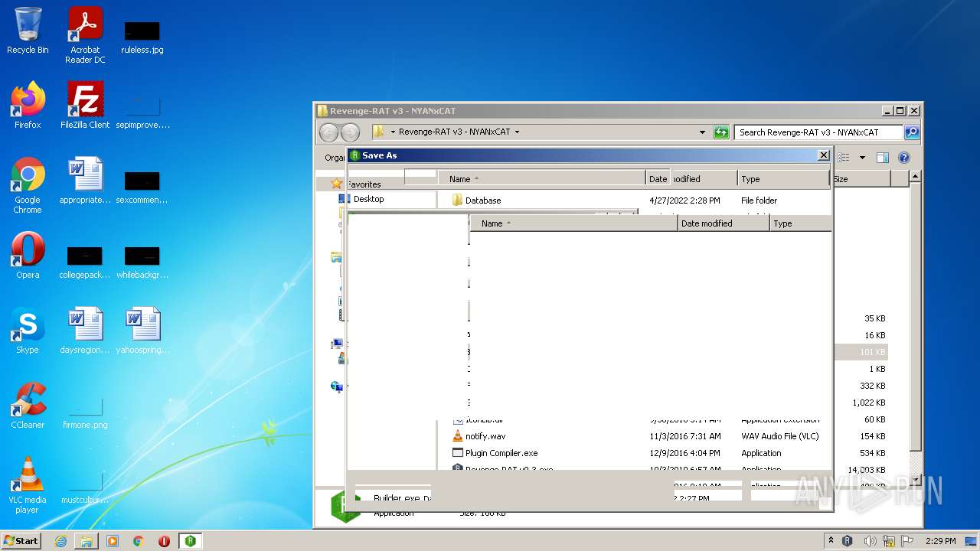Open the Recycle Bin desktop icon
980x551 pixels.
point(28,31)
